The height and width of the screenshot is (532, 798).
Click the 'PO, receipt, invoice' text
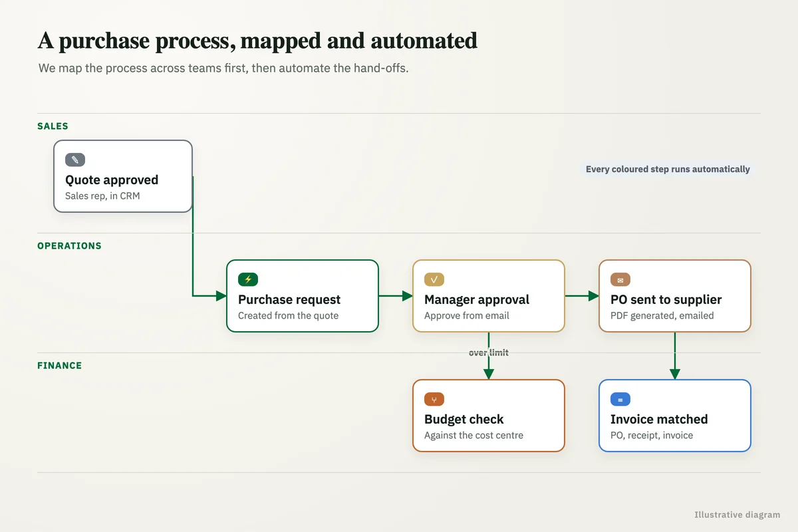coord(652,435)
